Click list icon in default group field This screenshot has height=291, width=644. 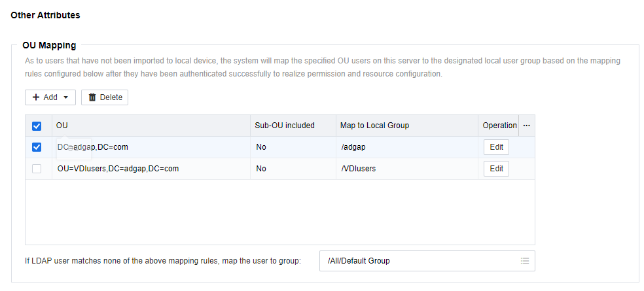click(x=524, y=261)
